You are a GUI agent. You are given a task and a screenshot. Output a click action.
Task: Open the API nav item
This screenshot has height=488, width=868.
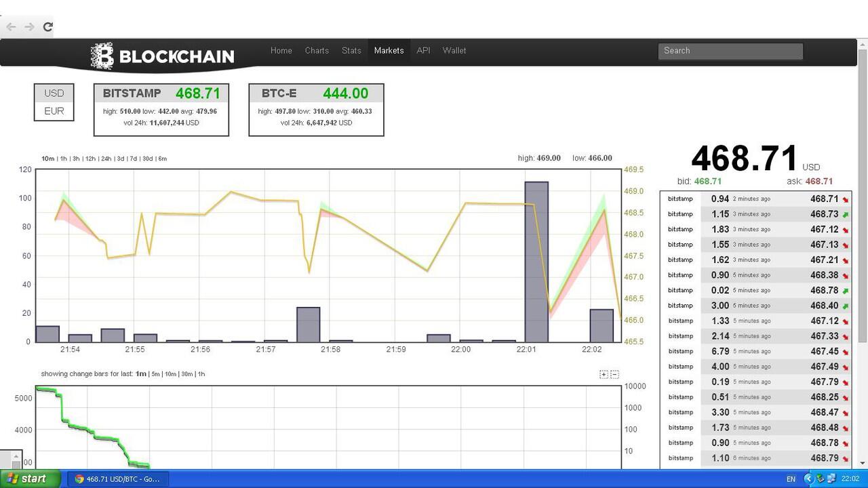(x=423, y=51)
